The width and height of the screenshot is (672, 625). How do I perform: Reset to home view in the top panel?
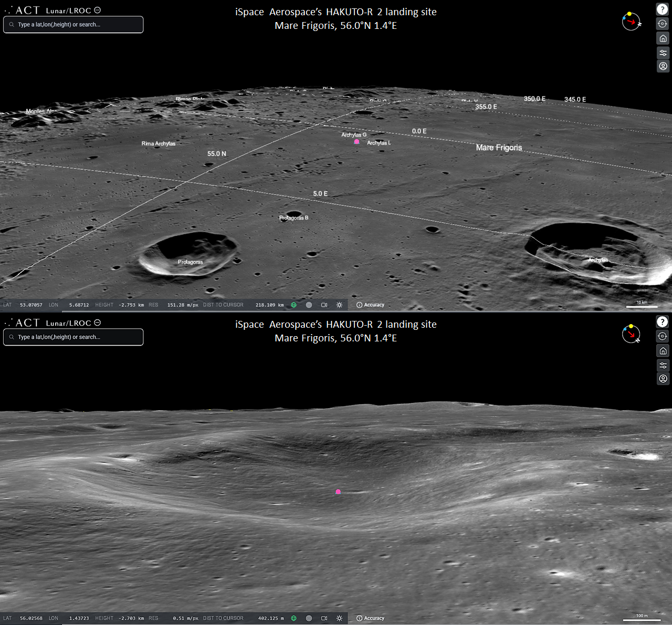coord(663,38)
